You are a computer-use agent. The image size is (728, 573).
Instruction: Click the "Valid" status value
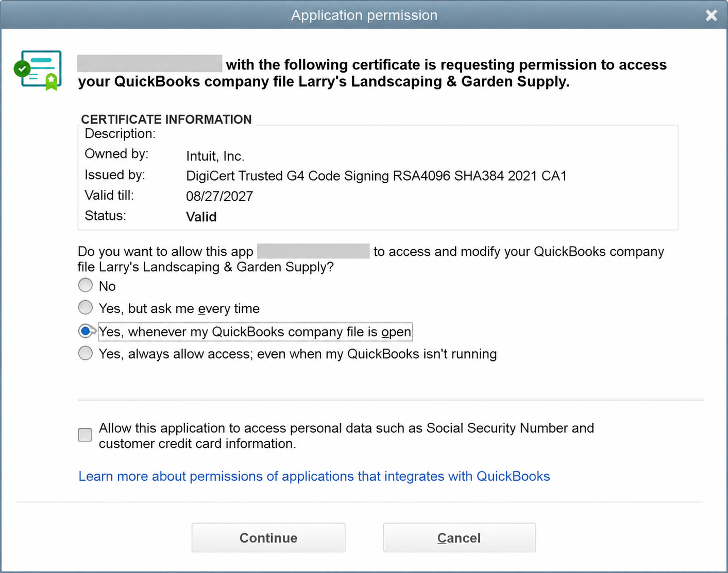201,217
